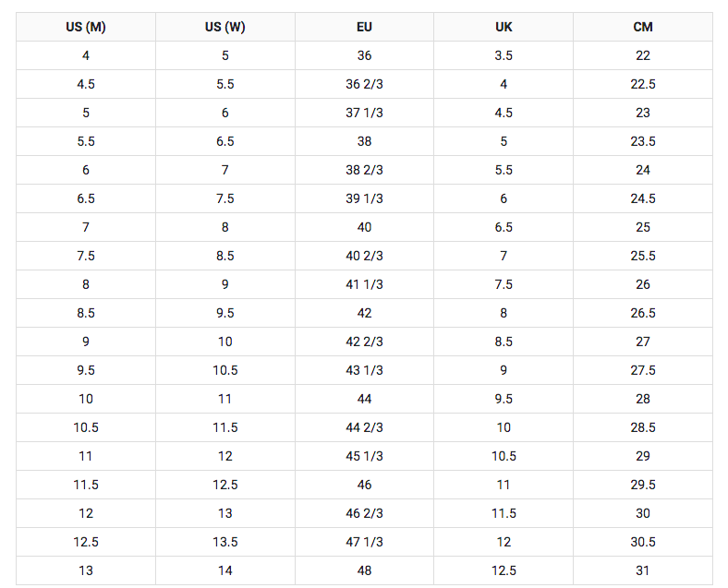Select the EU 36 2/3 cell
The image size is (728, 588).
(364, 84)
